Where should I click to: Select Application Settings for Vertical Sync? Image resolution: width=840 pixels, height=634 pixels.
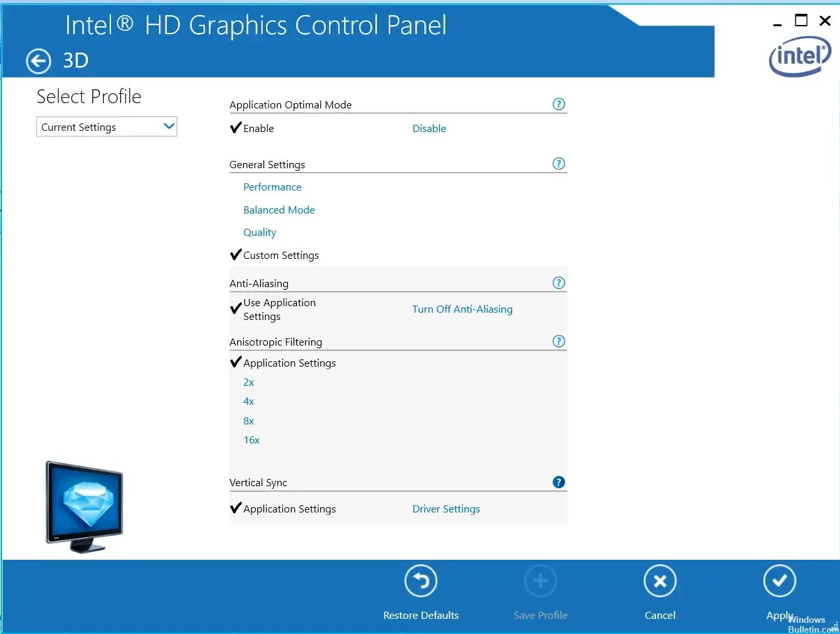coord(283,509)
